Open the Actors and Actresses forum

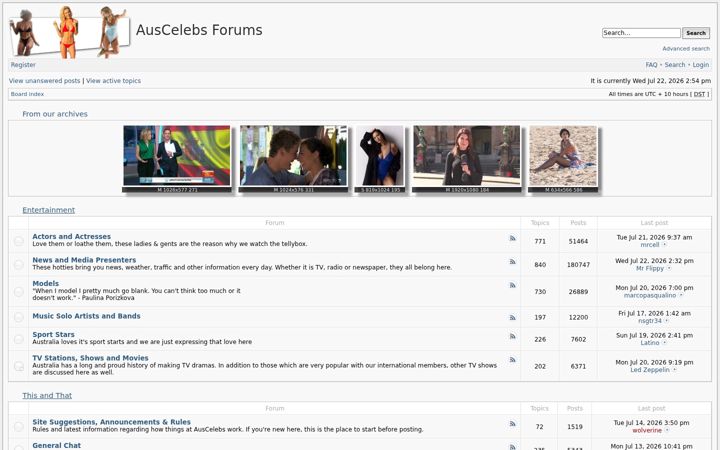coord(71,236)
